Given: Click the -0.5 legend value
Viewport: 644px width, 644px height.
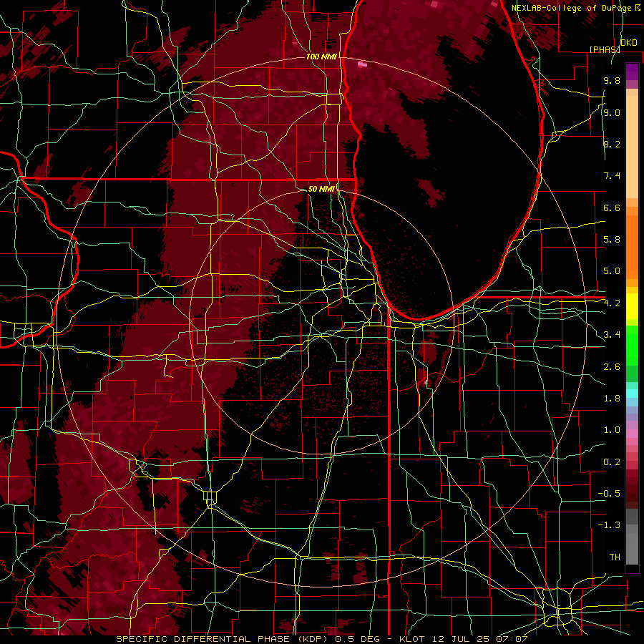Looking at the screenshot, I should click(x=609, y=494).
